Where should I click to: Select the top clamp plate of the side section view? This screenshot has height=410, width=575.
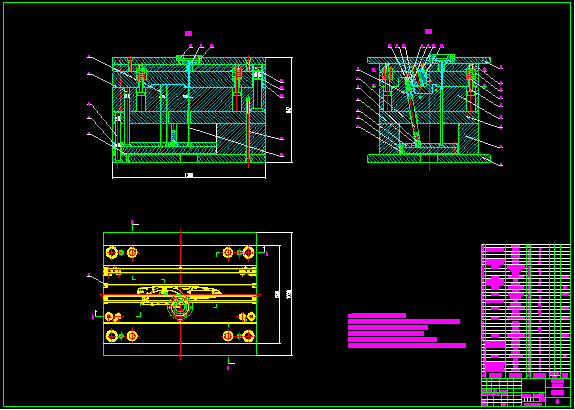click(x=429, y=60)
